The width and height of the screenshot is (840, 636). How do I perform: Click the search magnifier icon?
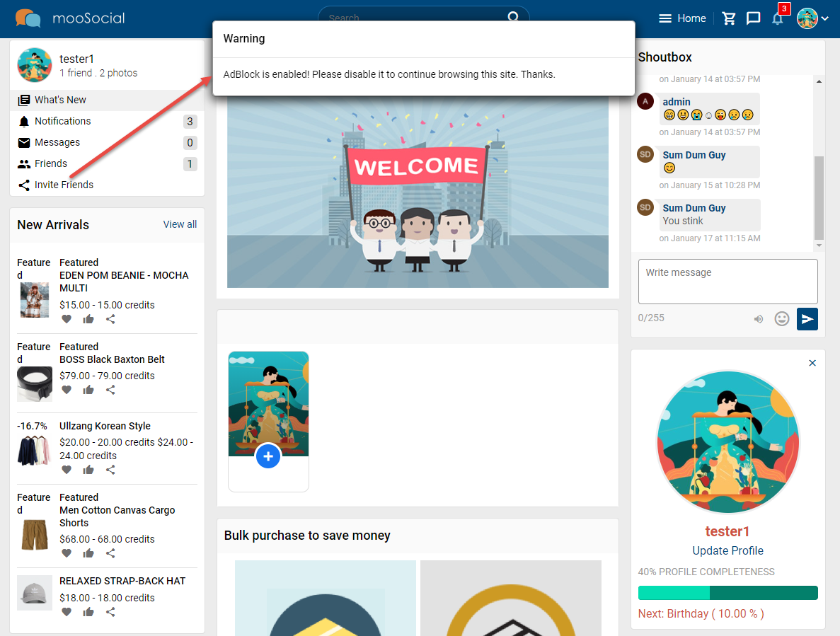pyautogui.click(x=513, y=16)
